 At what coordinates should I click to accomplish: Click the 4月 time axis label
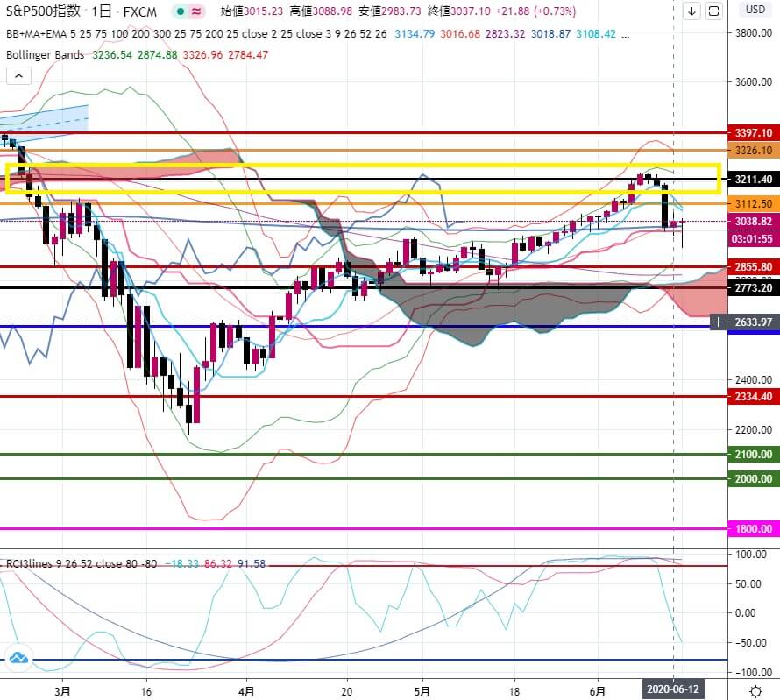point(246,691)
